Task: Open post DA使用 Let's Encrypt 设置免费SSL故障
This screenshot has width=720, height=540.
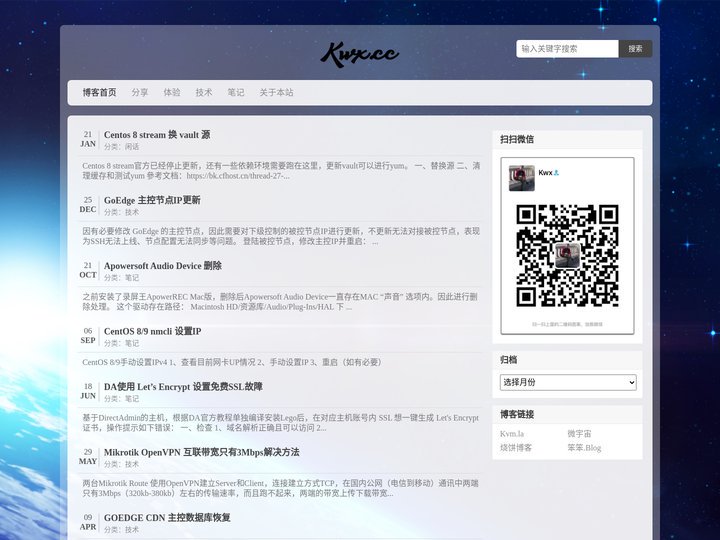Action: 183,387
